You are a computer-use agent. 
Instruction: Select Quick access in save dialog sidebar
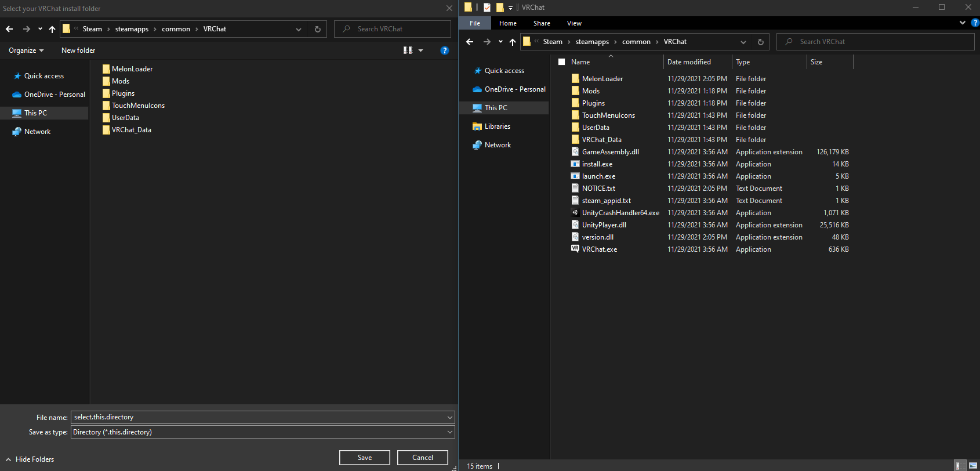[x=44, y=76]
